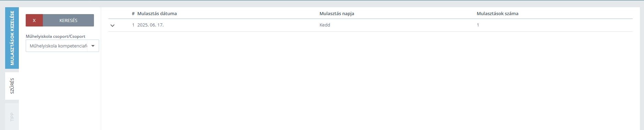Click the # column header
Viewport: 644px width, 130px height.
click(x=133, y=14)
